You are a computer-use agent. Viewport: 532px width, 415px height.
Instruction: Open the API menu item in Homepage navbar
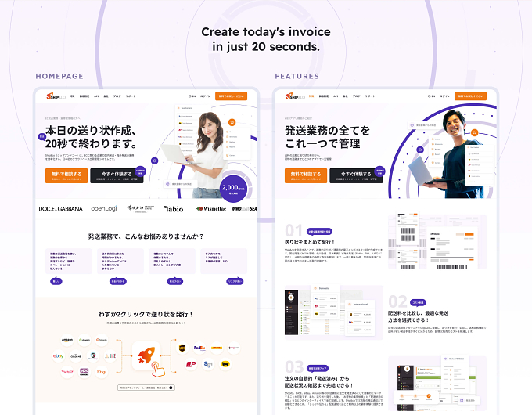(x=96, y=96)
